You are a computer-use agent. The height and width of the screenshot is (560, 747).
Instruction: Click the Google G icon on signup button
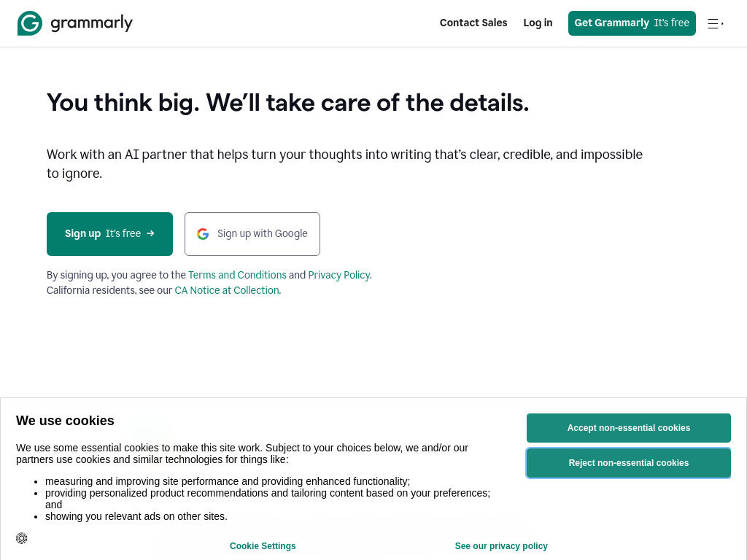pyautogui.click(x=203, y=234)
